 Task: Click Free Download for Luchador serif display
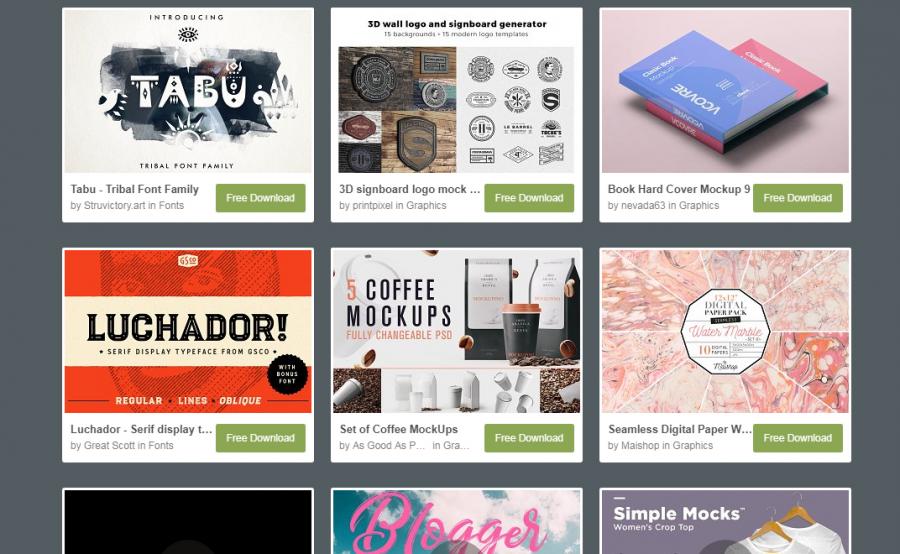[260, 438]
